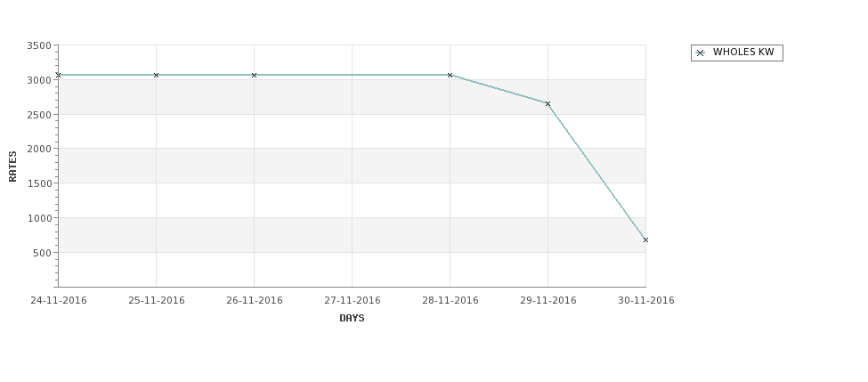Image resolution: width=868 pixels, height=382 pixels.
Task: Click the 25-11-2016 x-axis date label
Action: click(x=156, y=301)
